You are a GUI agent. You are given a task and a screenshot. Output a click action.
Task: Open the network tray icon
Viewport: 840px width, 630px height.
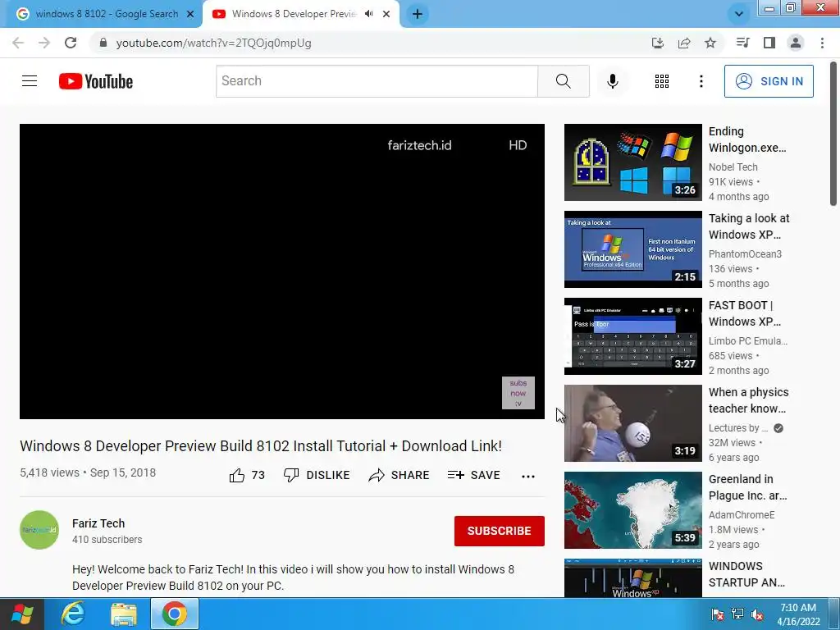click(737, 614)
